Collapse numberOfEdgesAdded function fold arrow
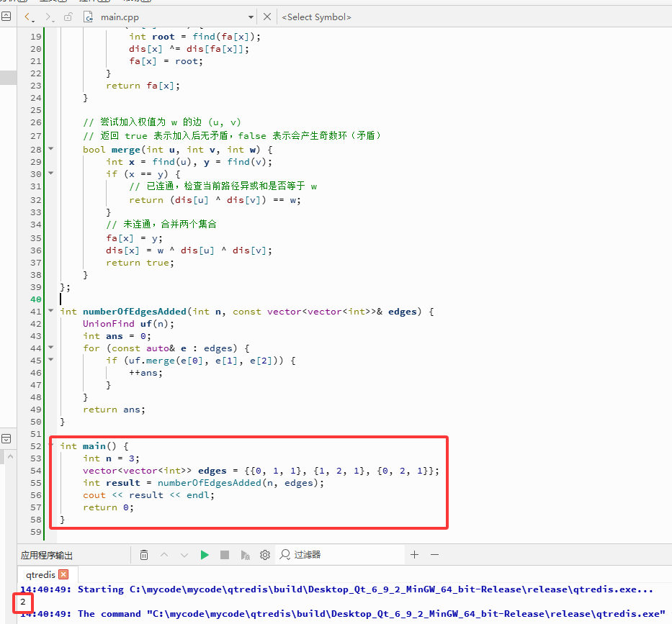 50,310
